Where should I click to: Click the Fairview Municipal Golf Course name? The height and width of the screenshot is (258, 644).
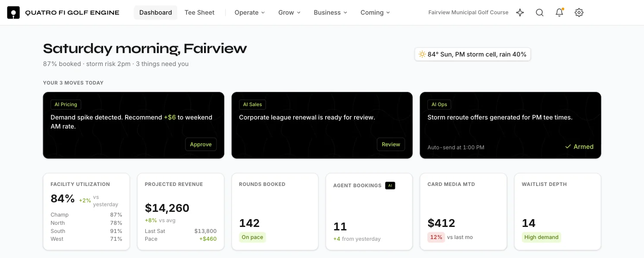pyautogui.click(x=468, y=13)
